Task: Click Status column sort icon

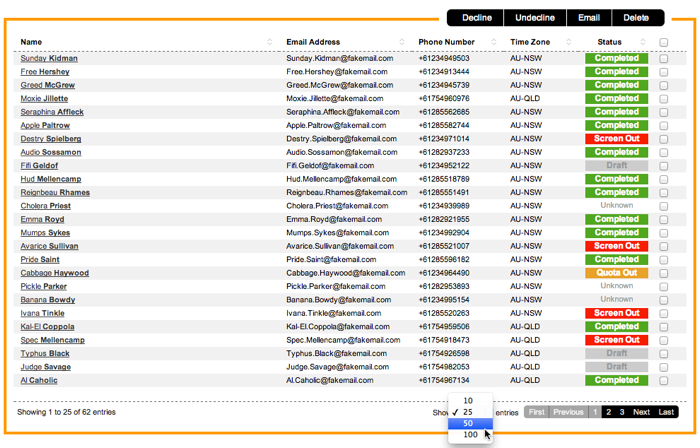Action: [x=643, y=42]
